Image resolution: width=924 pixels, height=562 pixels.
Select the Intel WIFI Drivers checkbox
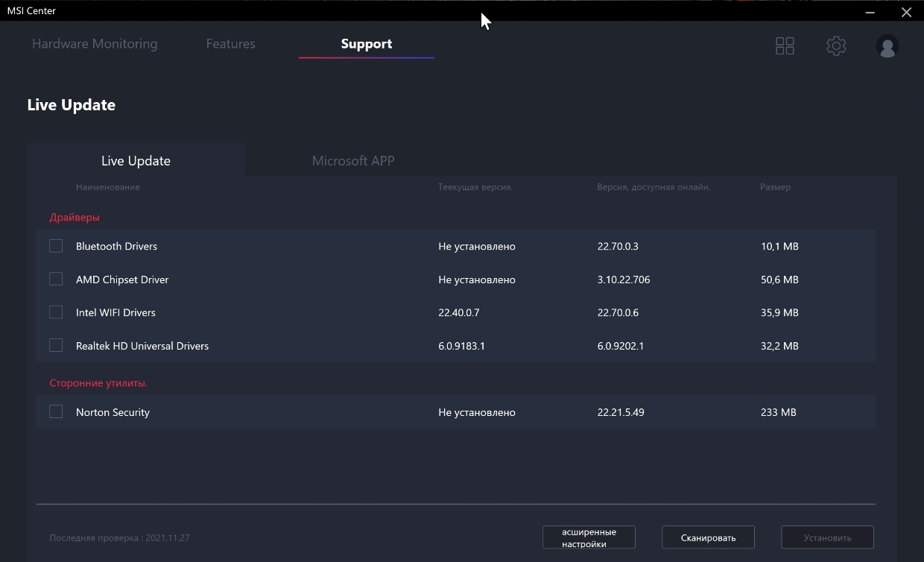coord(56,312)
